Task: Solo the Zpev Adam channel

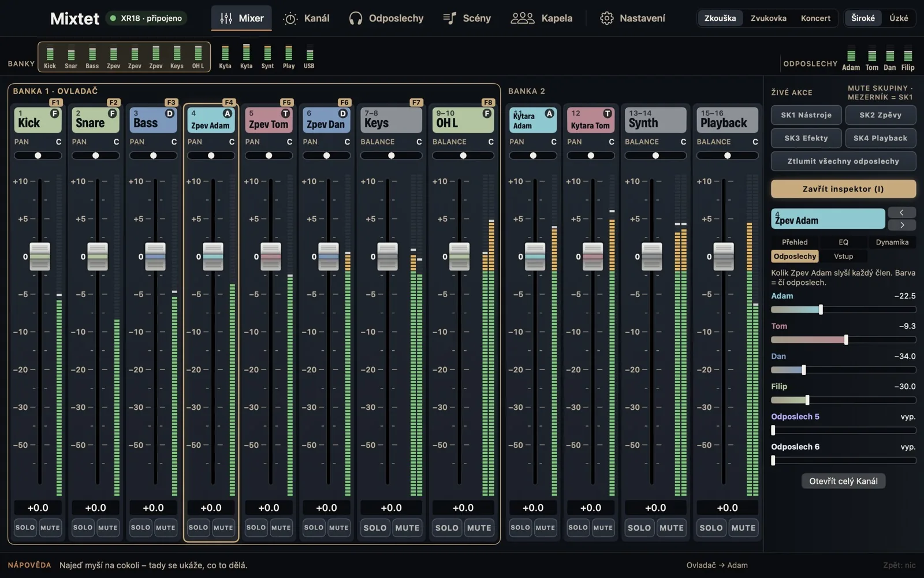Action: pos(199,528)
